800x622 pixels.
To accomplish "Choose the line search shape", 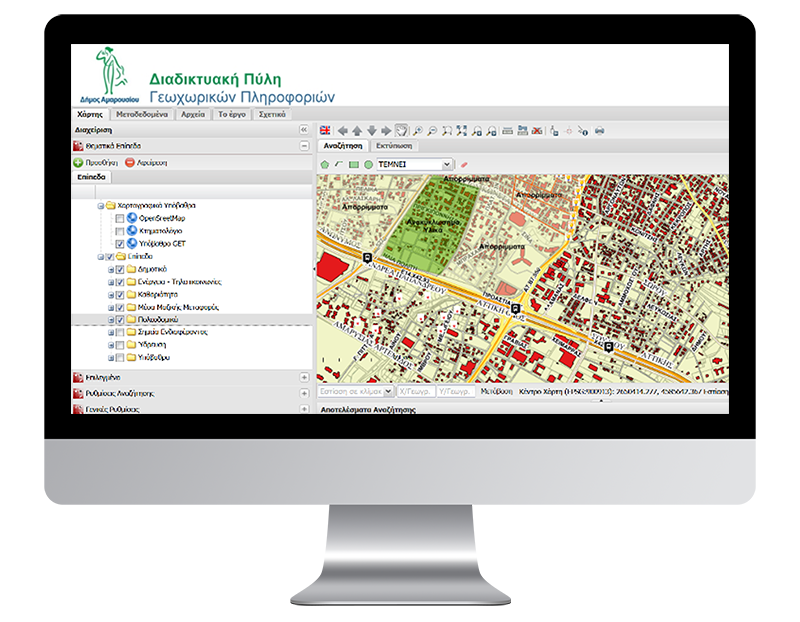I will pyautogui.click(x=339, y=164).
